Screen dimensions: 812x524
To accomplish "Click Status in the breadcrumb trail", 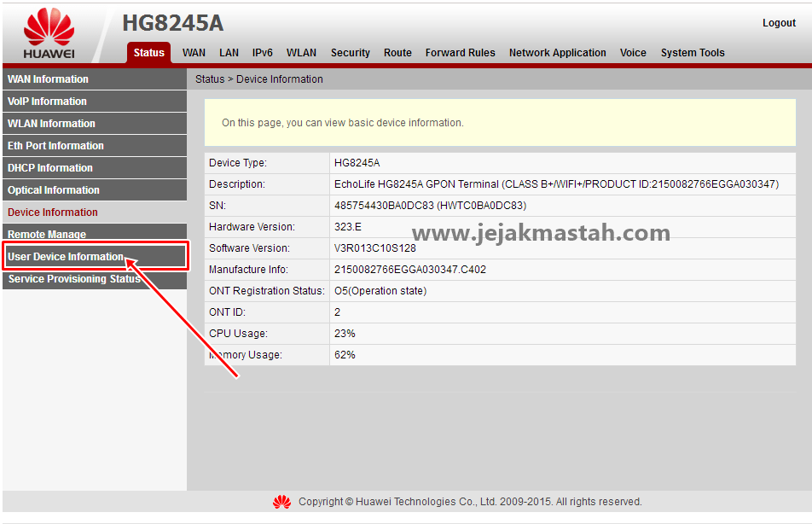I will click(x=209, y=79).
